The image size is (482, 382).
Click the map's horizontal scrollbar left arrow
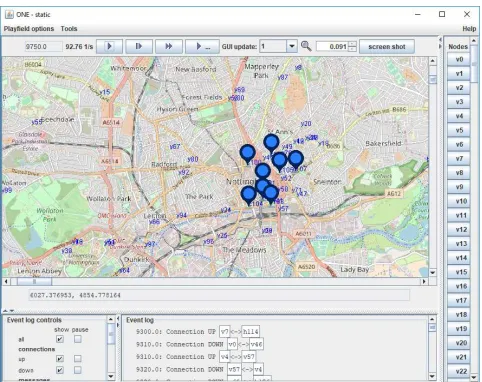[x=6, y=281]
